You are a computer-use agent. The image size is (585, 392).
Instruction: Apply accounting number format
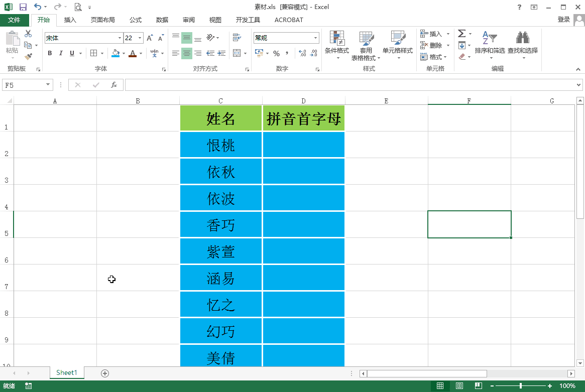259,53
